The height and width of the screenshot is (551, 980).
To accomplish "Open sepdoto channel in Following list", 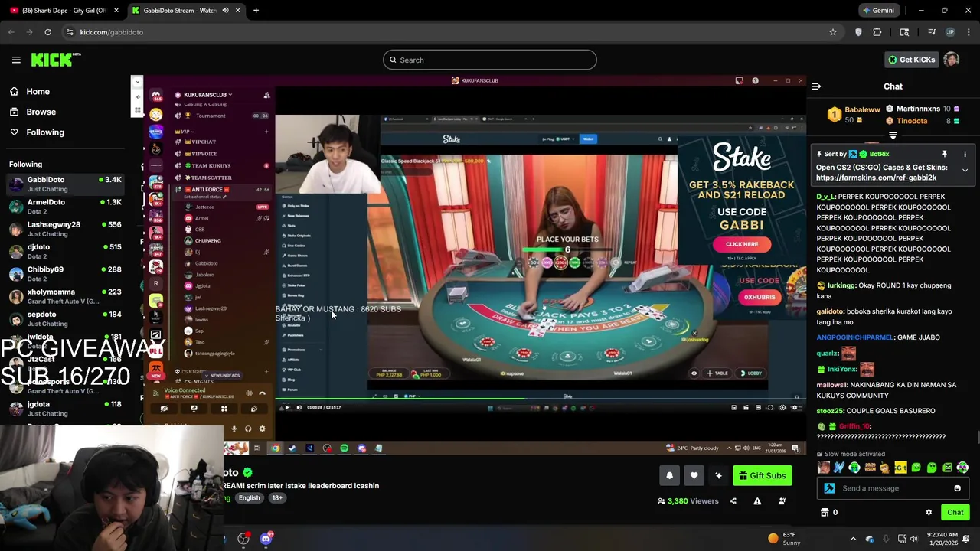I will pos(65,318).
